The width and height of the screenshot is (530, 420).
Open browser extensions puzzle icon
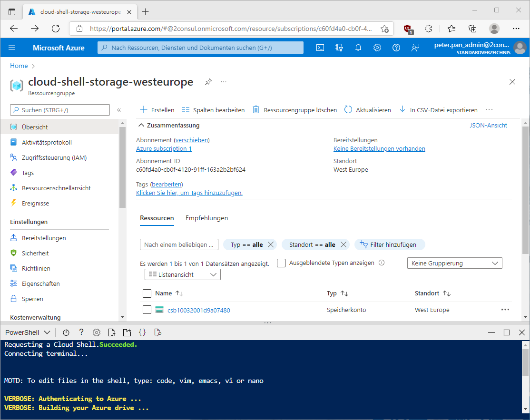click(428, 29)
